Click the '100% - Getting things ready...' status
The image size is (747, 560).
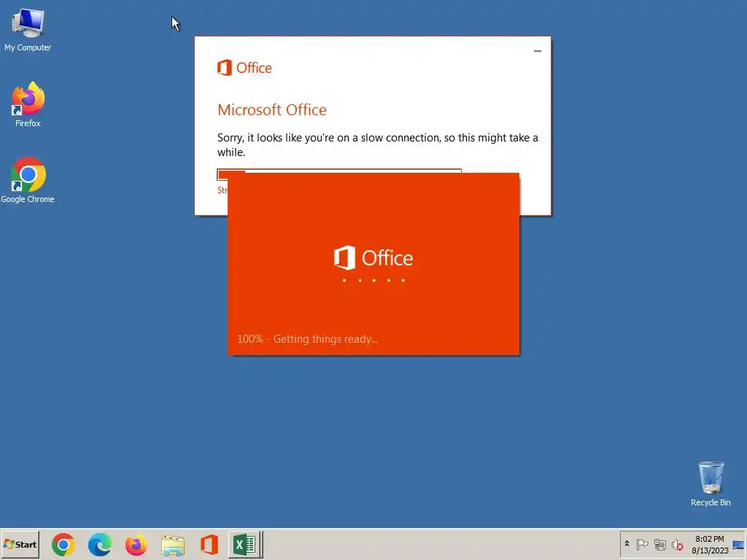[x=307, y=339]
